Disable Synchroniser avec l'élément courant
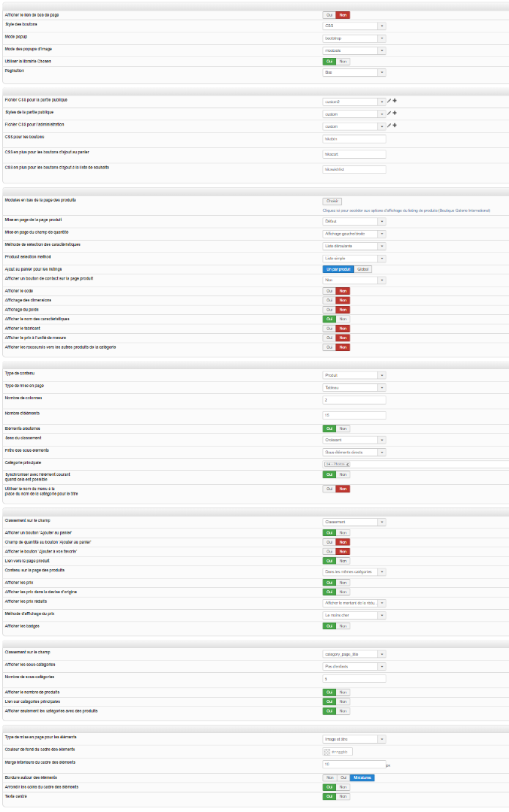509x812 pixels. pos(343,475)
